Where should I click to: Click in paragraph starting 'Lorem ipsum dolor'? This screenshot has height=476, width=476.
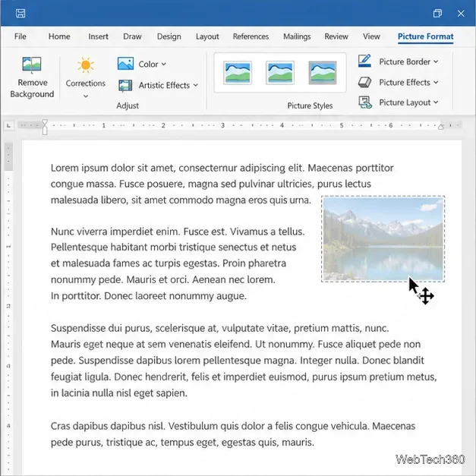[x=222, y=184]
